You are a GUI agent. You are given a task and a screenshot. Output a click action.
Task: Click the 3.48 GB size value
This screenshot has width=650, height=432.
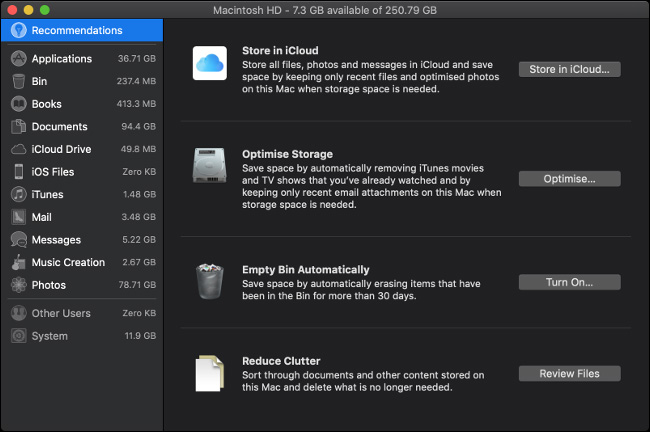(138, 217)
